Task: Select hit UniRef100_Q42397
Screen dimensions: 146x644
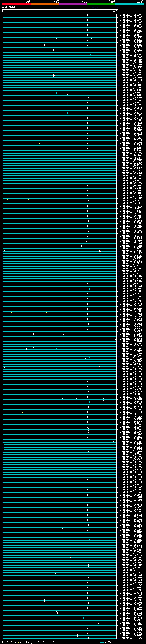Action: point(131,65)
